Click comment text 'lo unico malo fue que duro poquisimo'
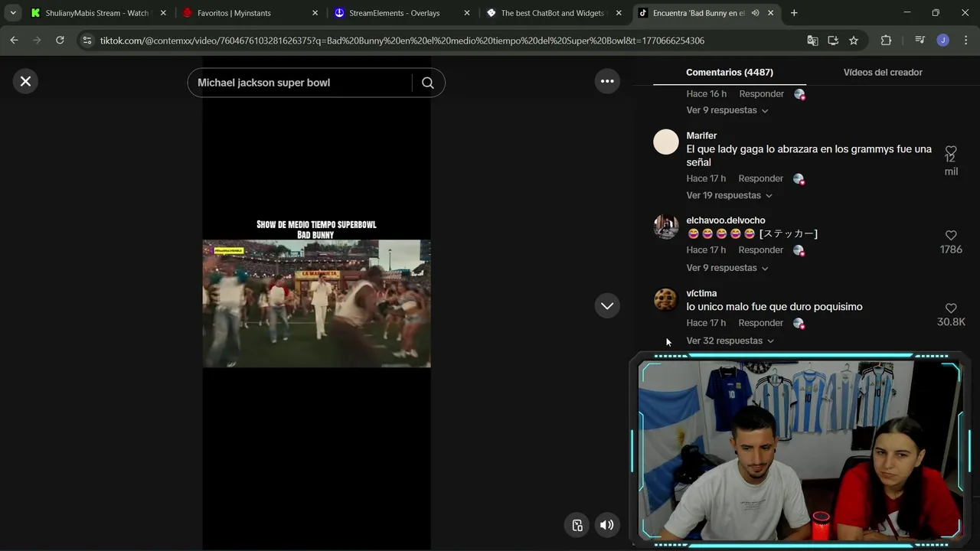This screenshot has height=551, width=980. (x=774, y=307)
